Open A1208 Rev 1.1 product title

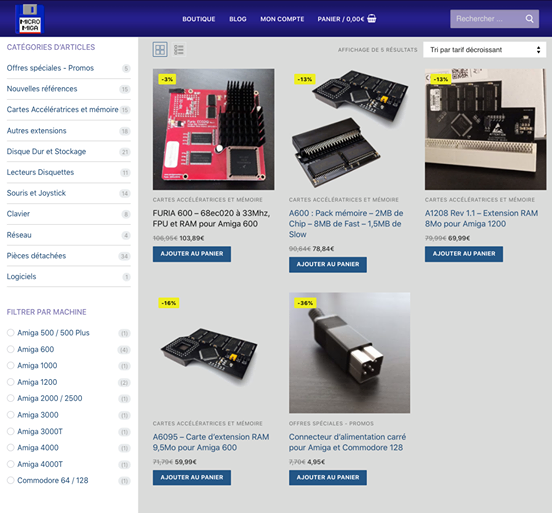coord(481,218)
